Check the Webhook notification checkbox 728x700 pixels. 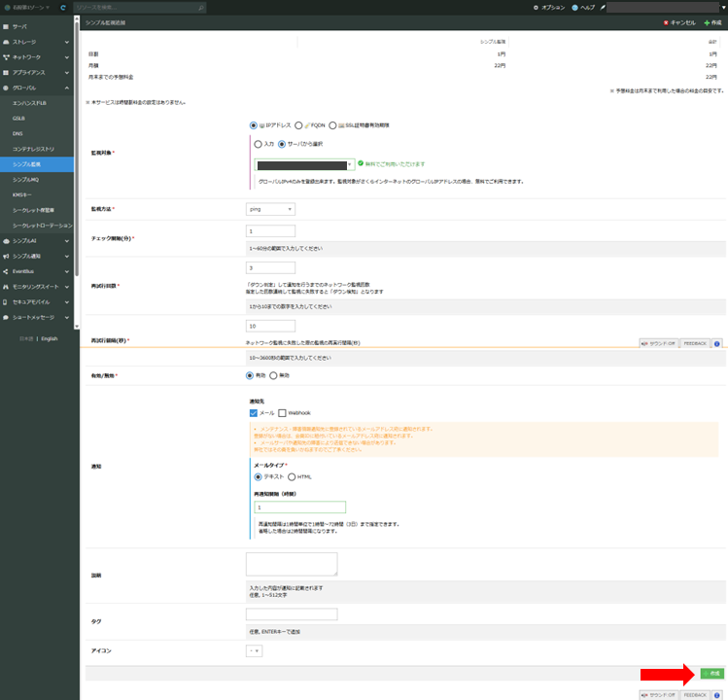pyautogui.click(x=282, y=412)
